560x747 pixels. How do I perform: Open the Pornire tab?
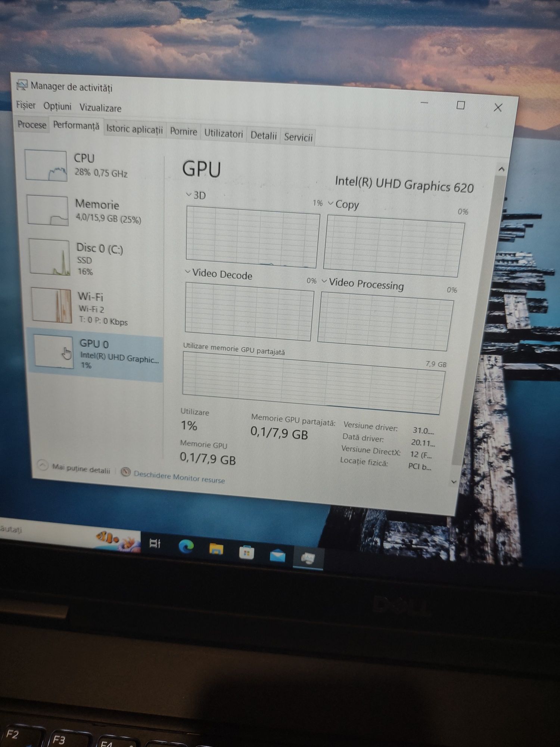(x=183, y=131)
